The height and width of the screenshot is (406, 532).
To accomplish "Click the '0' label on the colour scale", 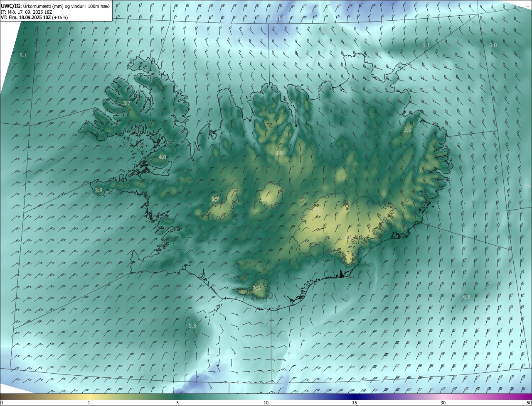I will [2, 403].
